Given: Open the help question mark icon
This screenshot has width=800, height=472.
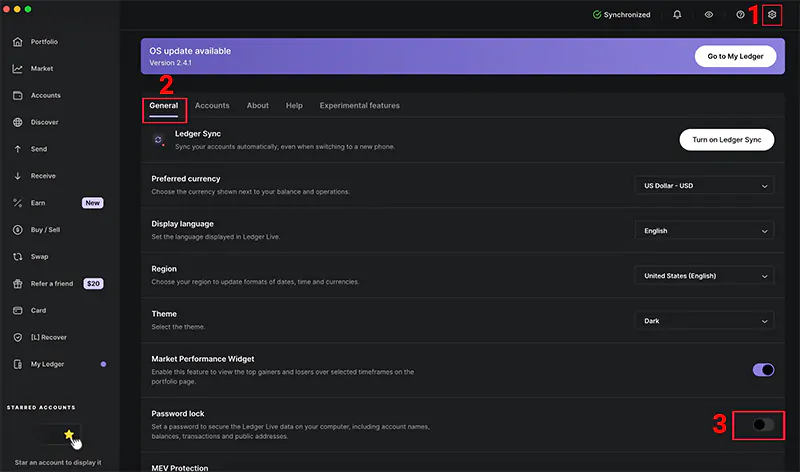Looking at the screenshot, I should click(x=740, y=15).
